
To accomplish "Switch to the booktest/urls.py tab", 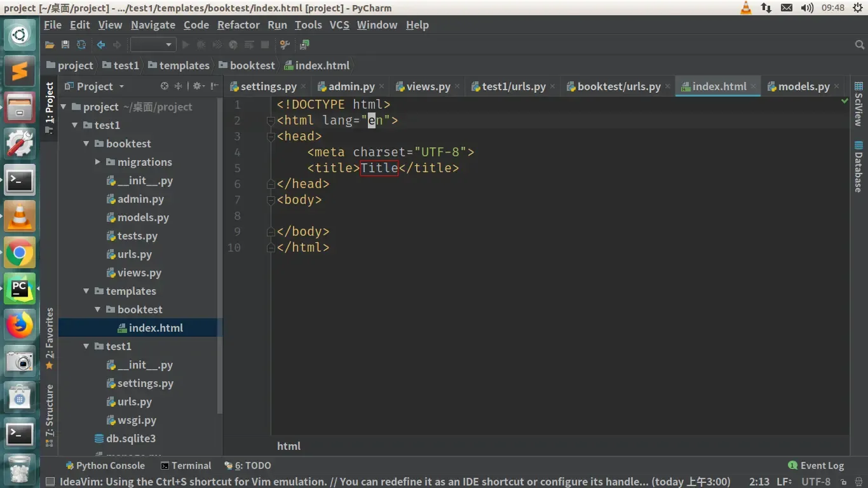I will coord(619,86).
